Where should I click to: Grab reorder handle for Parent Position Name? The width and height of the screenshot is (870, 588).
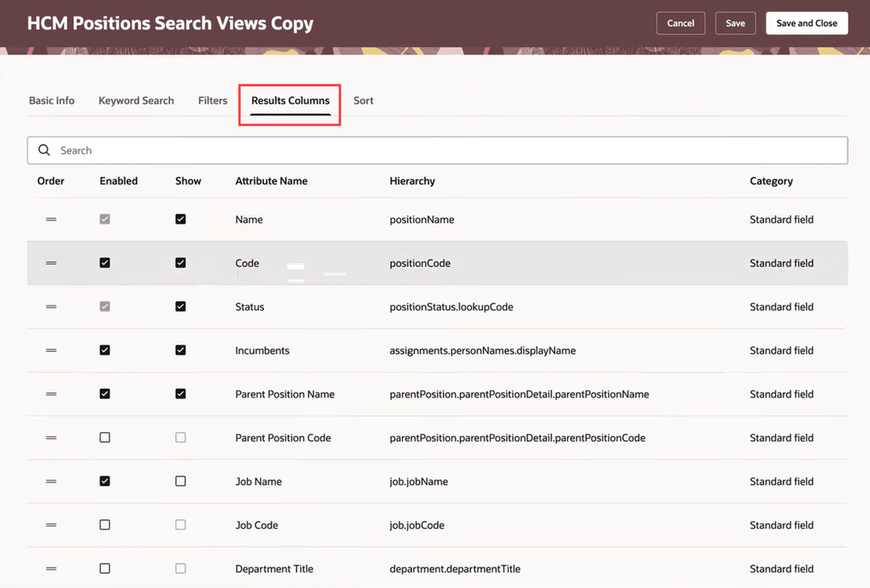tap(51, 394)
